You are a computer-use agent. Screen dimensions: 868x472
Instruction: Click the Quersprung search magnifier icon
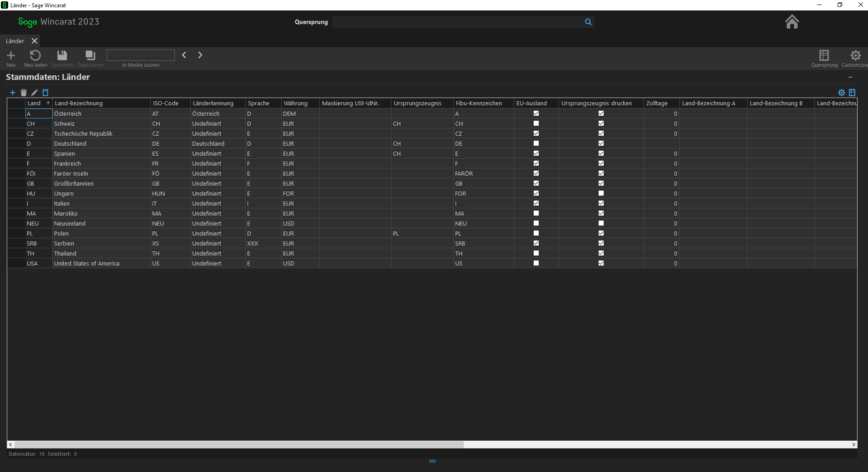click(588, 22)
